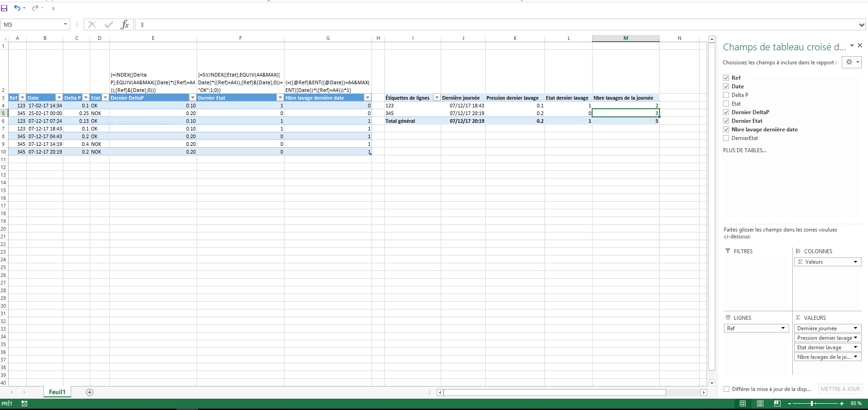868x410 pixels.
Task: Check the Delta P field checkbox
Action: click(x=726, y=95)
